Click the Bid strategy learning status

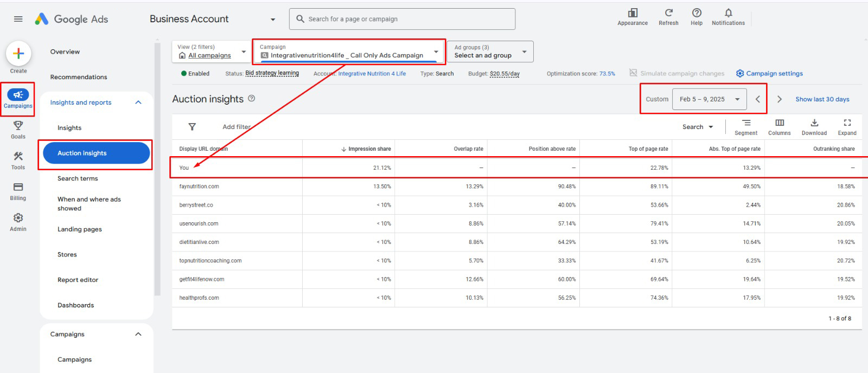click(x=272, y=73)
